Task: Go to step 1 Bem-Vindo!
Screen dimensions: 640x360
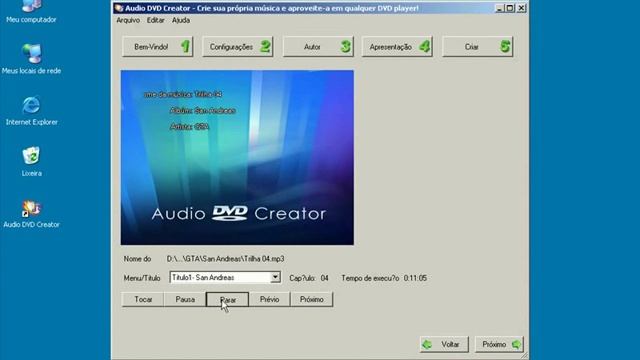Action: click(x=158, y=47)
